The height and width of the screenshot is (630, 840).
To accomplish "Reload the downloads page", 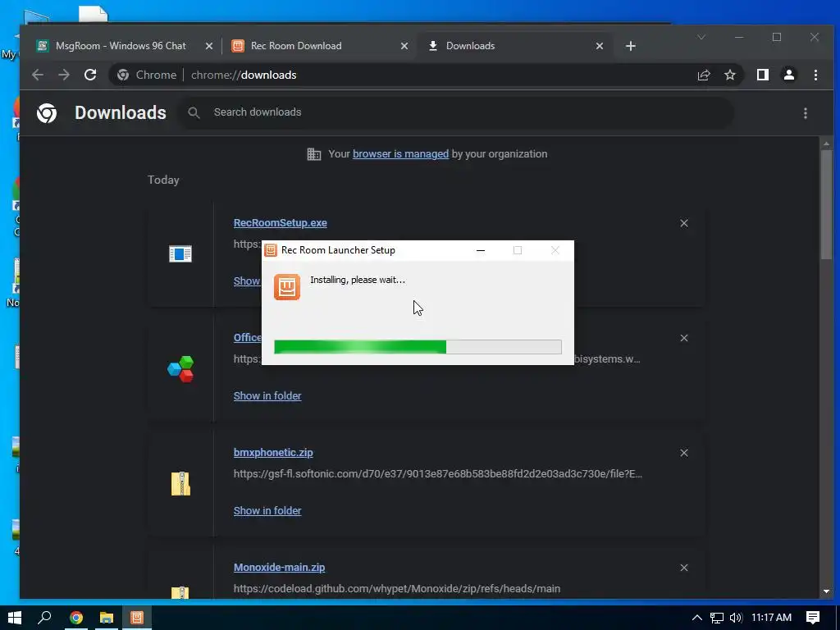I will click(x=90, y=75).
